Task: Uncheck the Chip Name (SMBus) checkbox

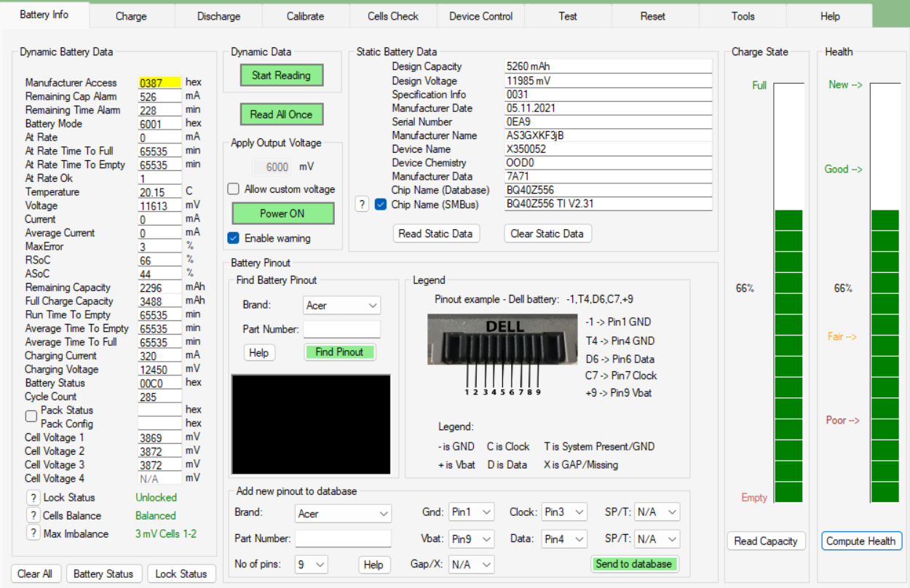Action: [381, 204]
